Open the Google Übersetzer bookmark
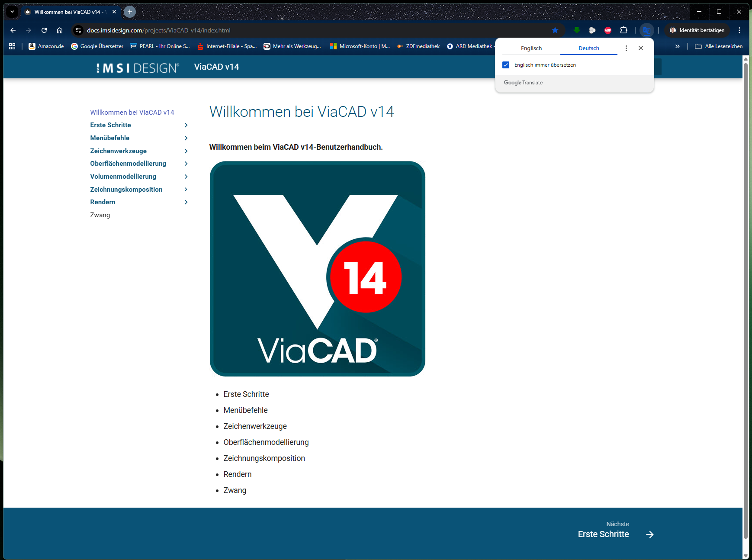 click(x=97, y=46)
